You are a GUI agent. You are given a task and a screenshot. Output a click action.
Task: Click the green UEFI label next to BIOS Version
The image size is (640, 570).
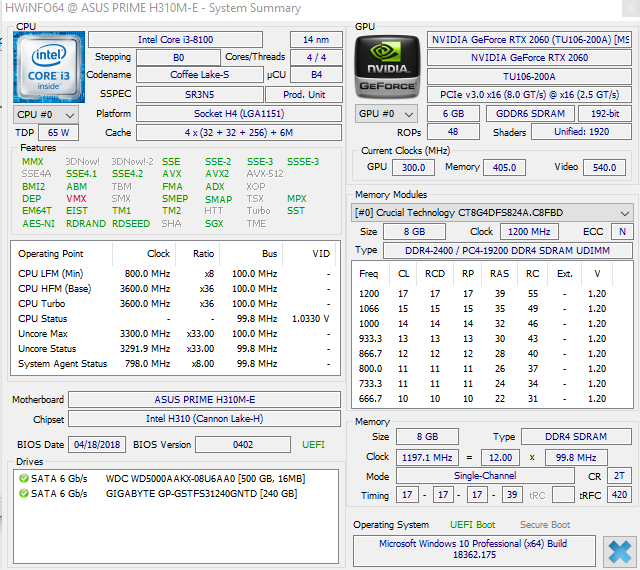tap(313, 445)
